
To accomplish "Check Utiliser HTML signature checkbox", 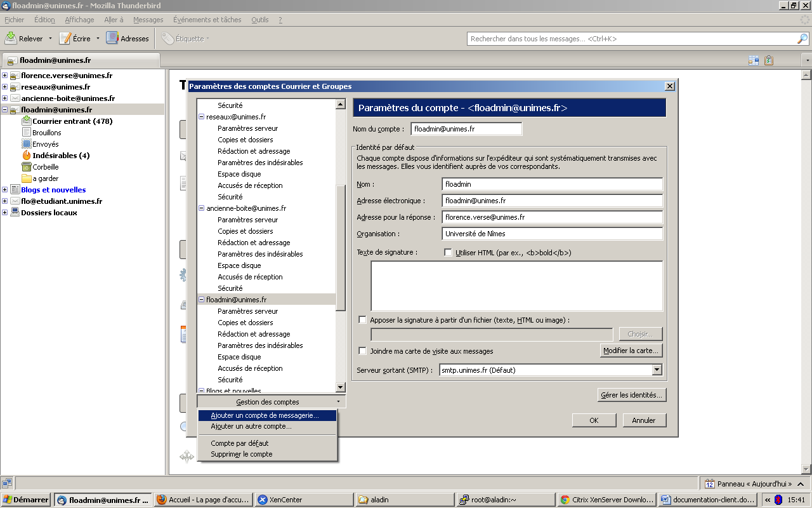I will (x=448, y=253).
